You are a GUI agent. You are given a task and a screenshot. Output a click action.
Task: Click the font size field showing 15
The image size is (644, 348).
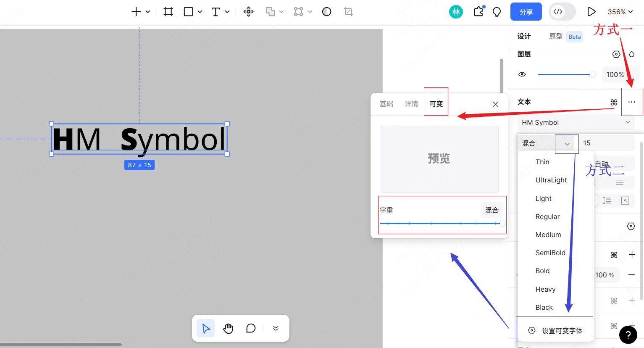pos(607,143)
